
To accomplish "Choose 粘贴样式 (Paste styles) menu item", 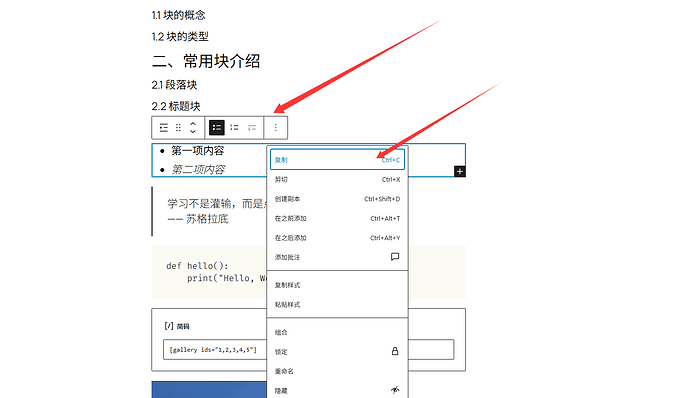I will point(338,305).
